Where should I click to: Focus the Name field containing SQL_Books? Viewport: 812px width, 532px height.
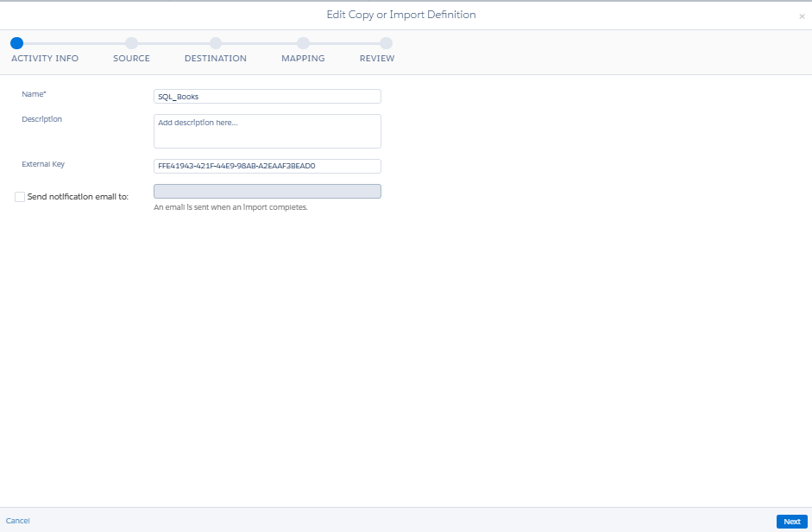[267, 97]
